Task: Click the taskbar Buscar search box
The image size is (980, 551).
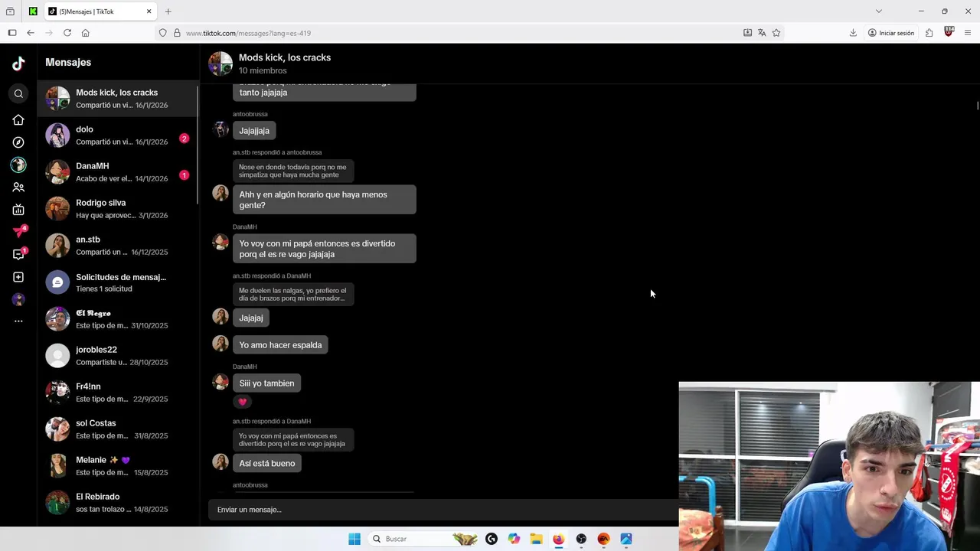Action: (424, 539)
